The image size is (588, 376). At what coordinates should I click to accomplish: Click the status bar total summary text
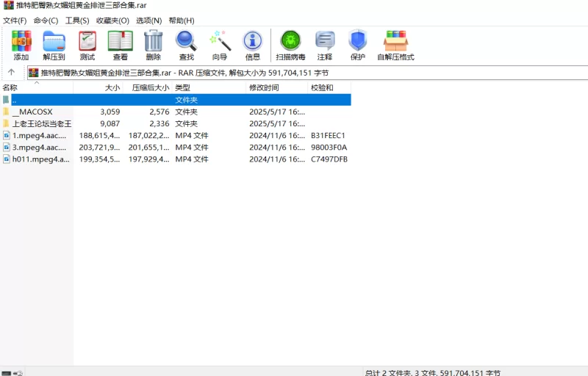coord(432,372)
